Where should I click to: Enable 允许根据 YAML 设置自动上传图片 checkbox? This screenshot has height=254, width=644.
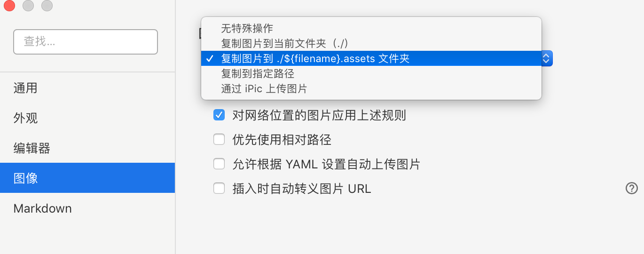tap(219, 164)
